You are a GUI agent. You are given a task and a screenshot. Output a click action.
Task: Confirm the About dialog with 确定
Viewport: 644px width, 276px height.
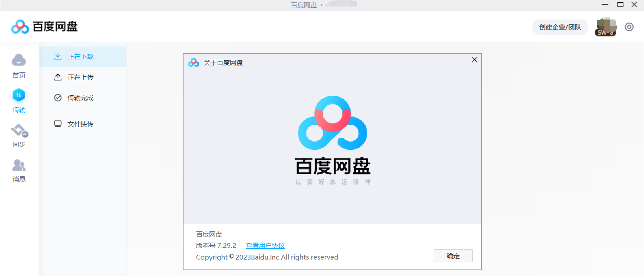pyautogui.click(x=453, y=256)
